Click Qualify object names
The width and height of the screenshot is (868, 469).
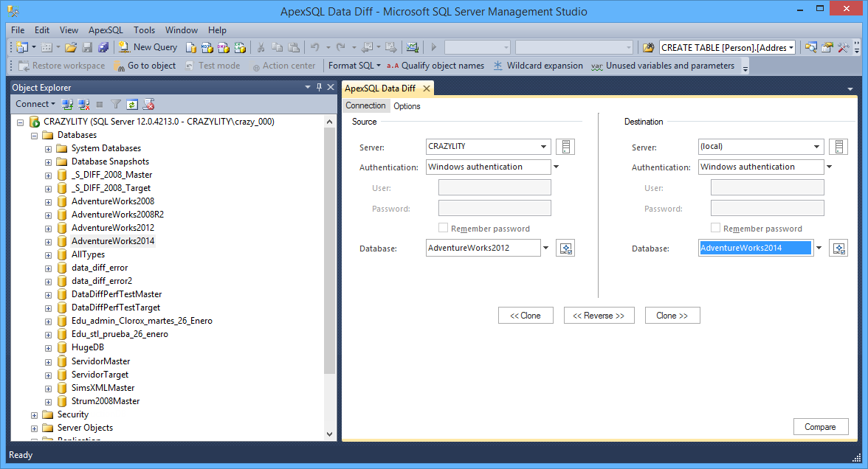coord(435,66)
